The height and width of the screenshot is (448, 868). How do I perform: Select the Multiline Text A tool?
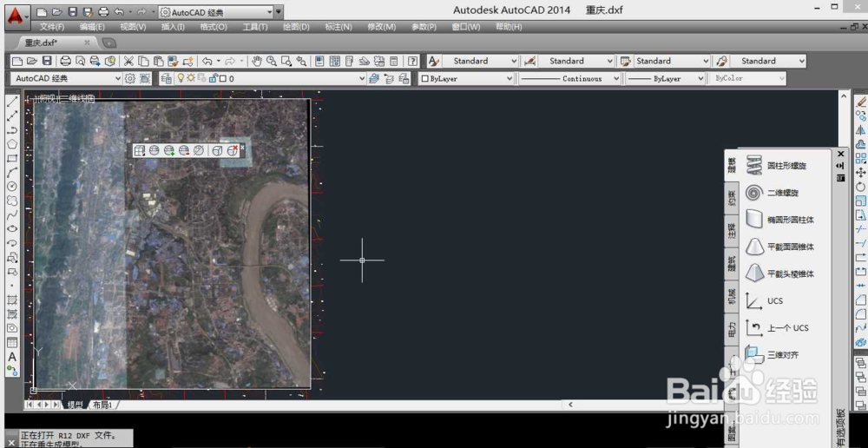tap(11, 357)
